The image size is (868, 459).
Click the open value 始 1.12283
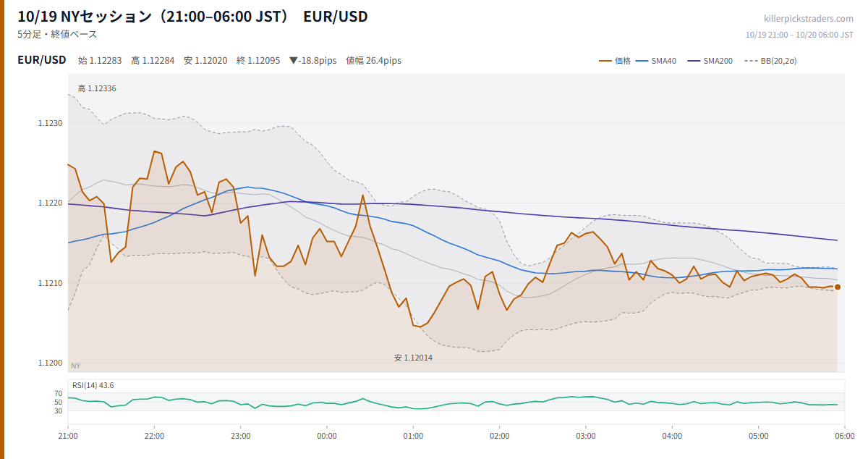(100, 61)
